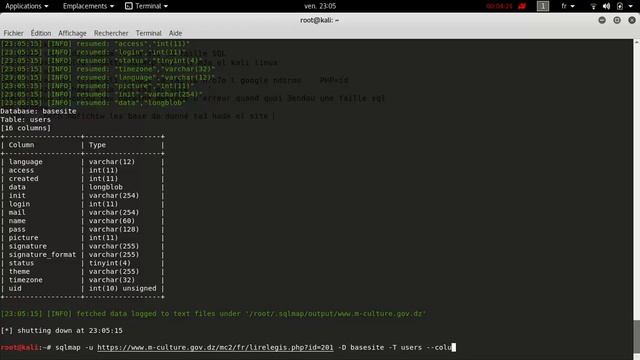Open the Fichier menu
The height and width of the screenshot is (360, 640).
tap(13, 33)
